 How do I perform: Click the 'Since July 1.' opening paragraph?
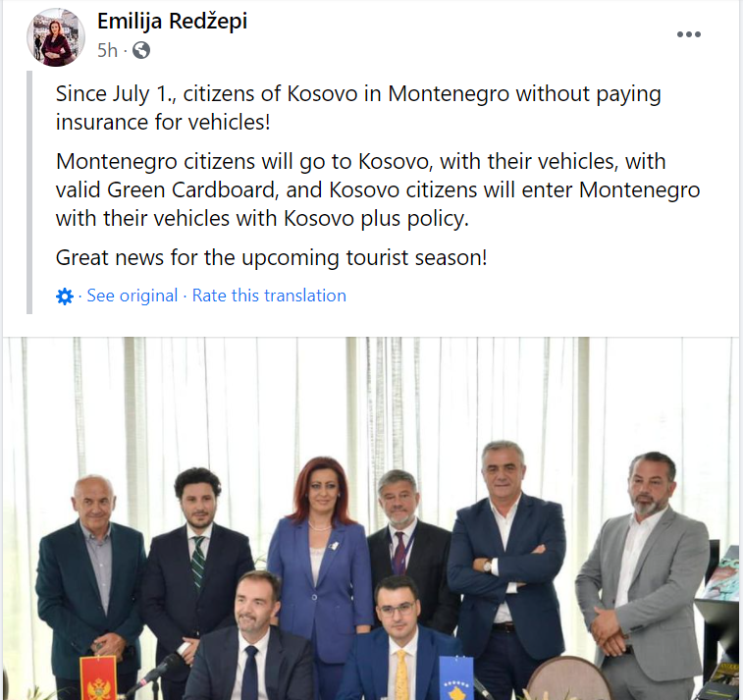[358, 108]
